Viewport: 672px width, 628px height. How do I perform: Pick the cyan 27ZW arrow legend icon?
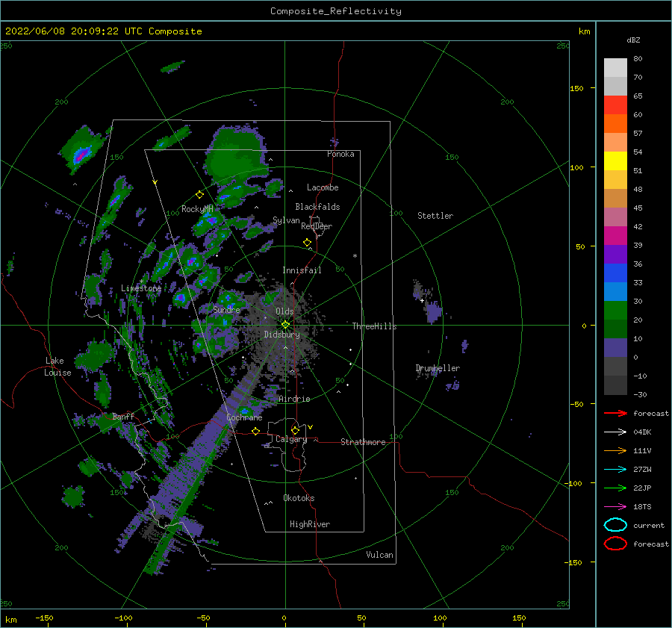(615, 470)
